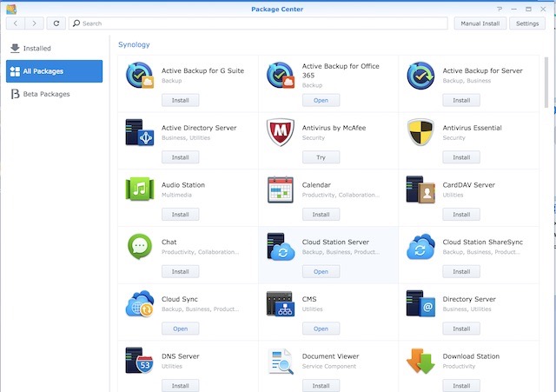
Task: Click the Audio Station music note icon
Action: coord(139,189)
